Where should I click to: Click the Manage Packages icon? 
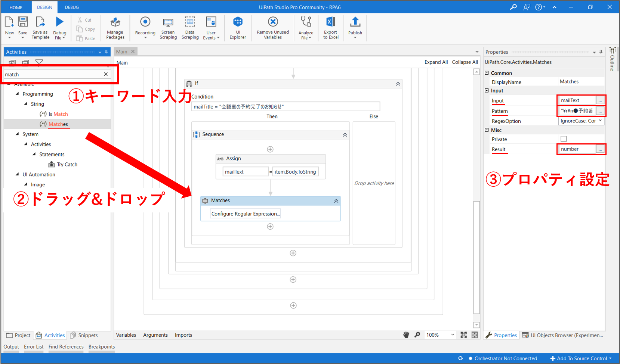click(115, 22)
